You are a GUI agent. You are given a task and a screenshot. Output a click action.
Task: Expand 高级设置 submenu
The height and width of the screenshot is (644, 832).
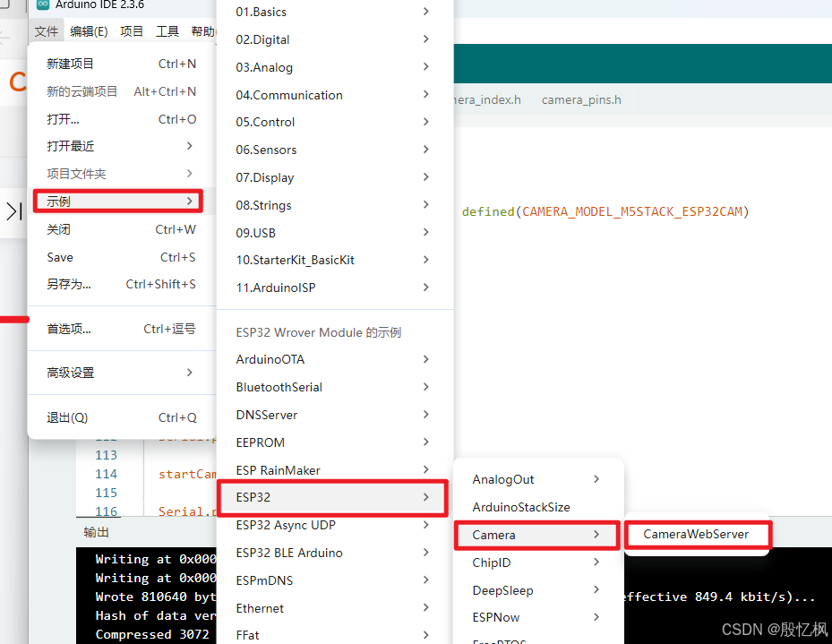122,373
